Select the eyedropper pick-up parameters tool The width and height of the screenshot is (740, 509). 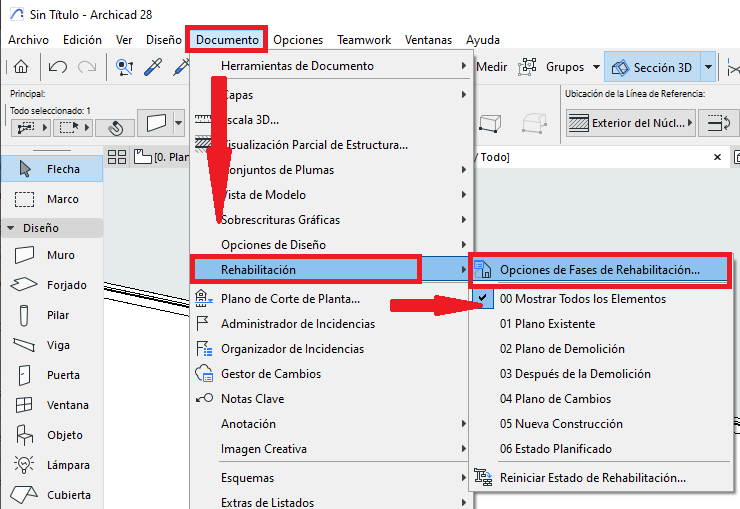click(153, 68)
